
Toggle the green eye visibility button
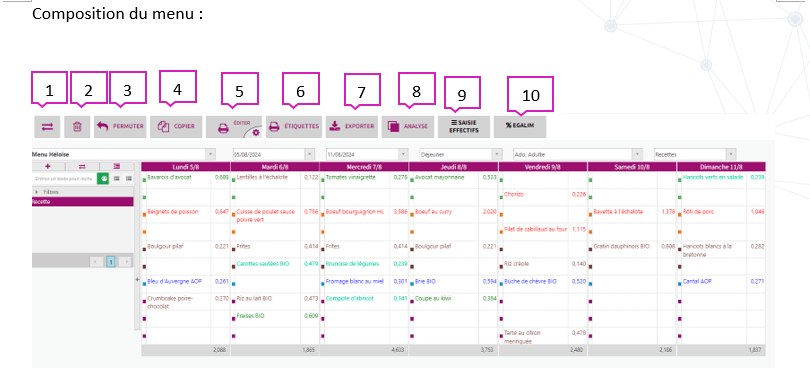pyautogui.click(x=103, y=178)
